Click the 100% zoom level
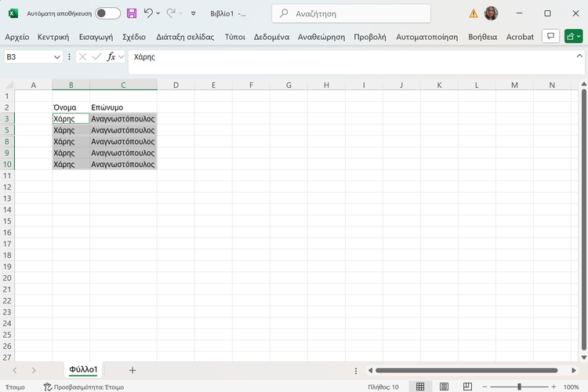Viewport: 588px width, 392px height. pos(571,387)
